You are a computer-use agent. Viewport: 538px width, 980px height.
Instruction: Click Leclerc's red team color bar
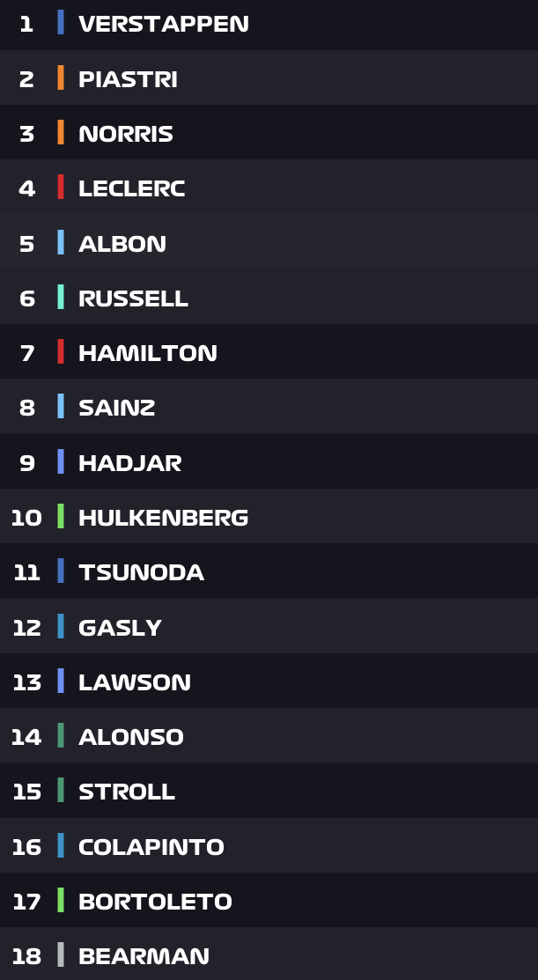click(61, 188)
